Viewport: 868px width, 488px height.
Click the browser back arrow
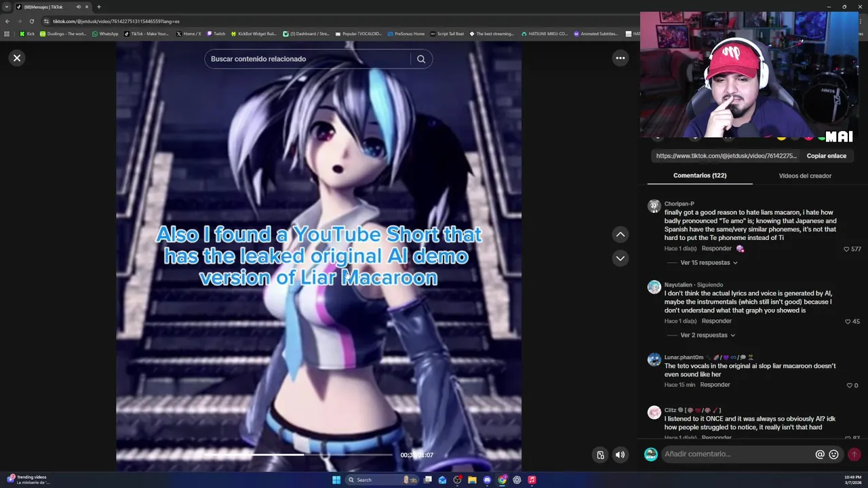click(x=7, y=21)
